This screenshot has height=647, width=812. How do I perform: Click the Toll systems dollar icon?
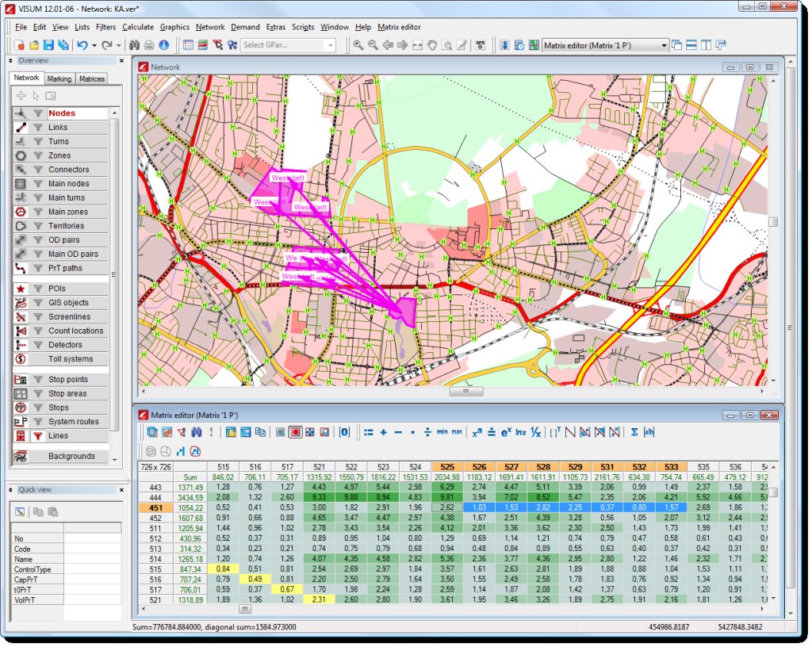point(20,358)
